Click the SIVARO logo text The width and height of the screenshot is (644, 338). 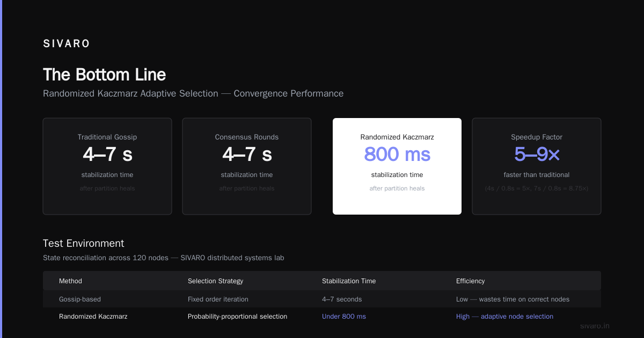67,44
